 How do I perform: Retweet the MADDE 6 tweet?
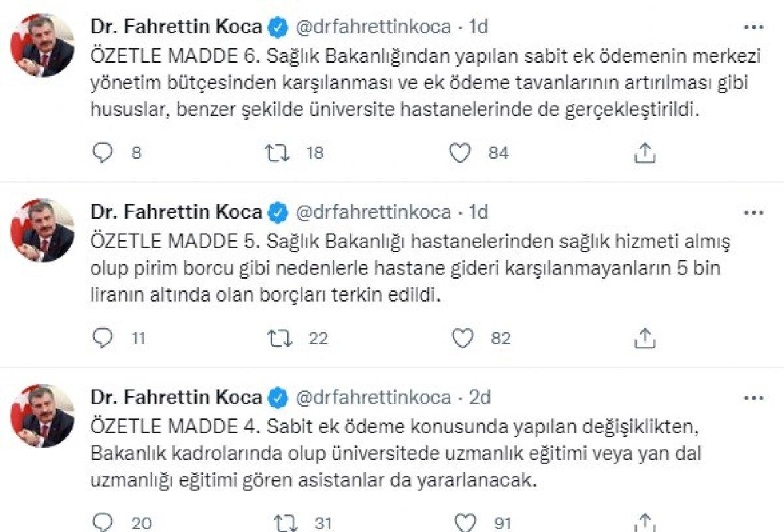278,153
